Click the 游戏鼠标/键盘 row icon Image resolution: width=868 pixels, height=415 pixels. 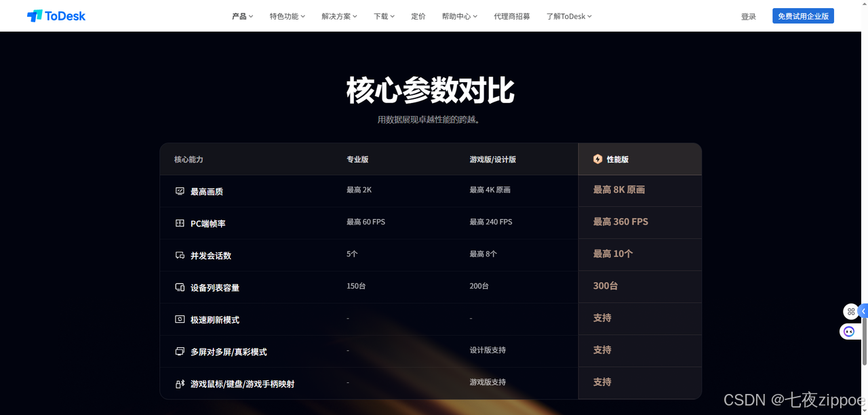click(180, 384)
